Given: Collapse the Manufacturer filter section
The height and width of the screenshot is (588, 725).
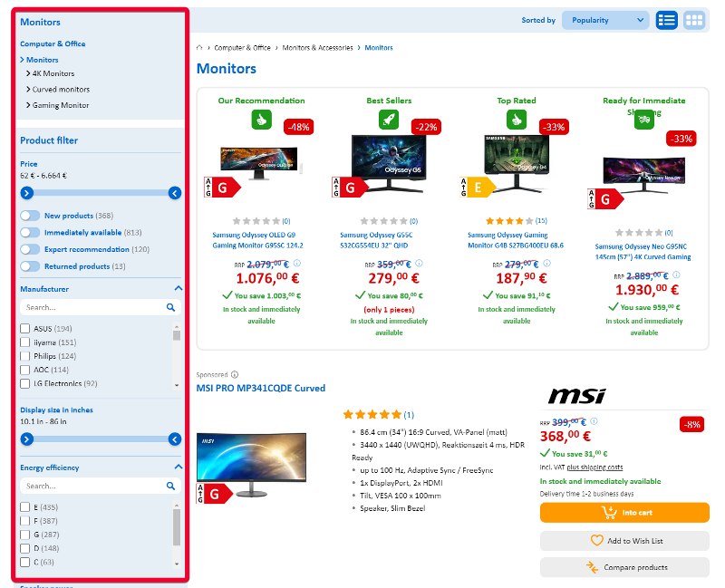Looking at the screenshot, I should pos(178,288).
